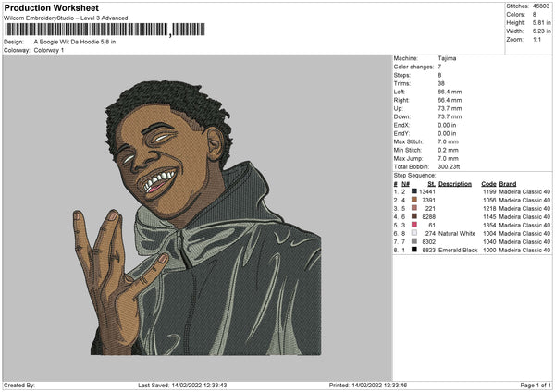Select the 'Max Stitch:' label
The width and height of the screenshot is (555, 392).
pos(408,141)
